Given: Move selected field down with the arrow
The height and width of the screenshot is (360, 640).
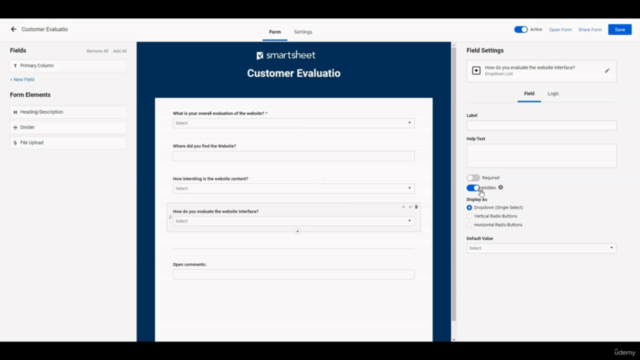Looking at the screenshot, I should click(x=410, y=207).
